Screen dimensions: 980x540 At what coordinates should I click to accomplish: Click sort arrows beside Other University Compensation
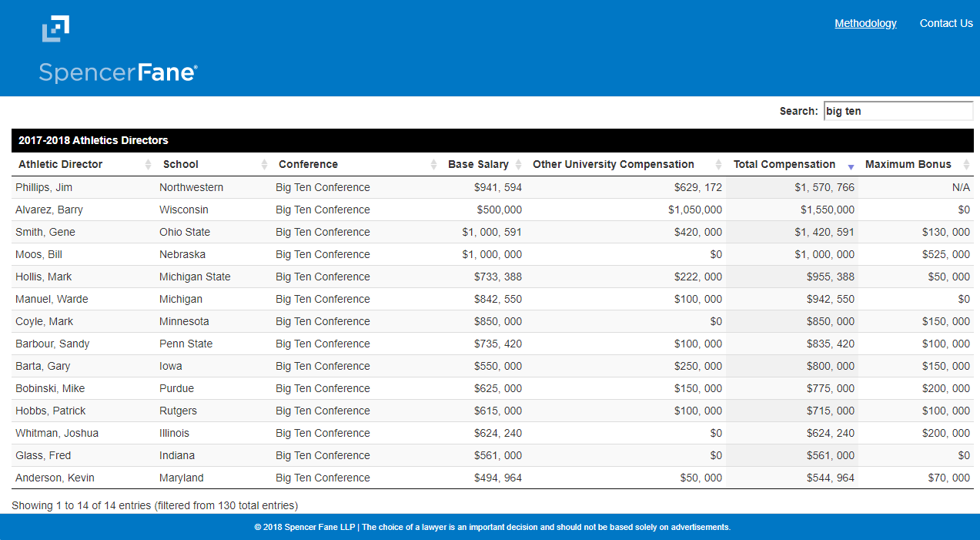click(718, 165)
